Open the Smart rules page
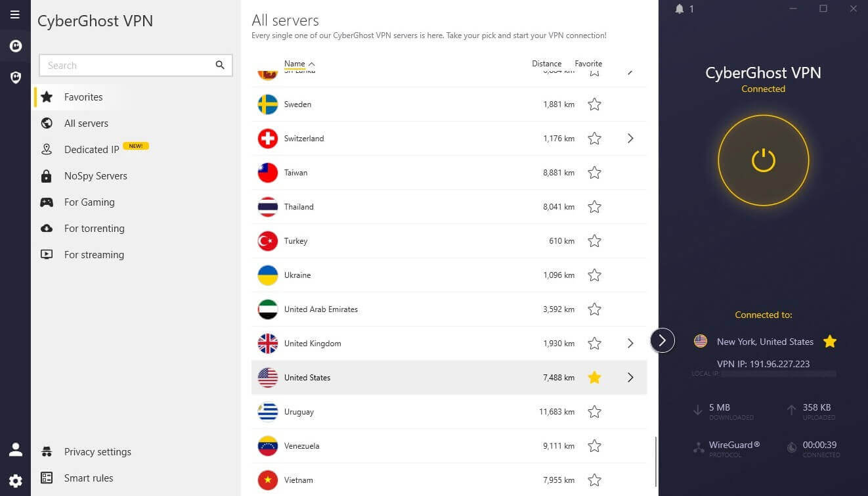This screenshot has width=868, height=496. 88,478
